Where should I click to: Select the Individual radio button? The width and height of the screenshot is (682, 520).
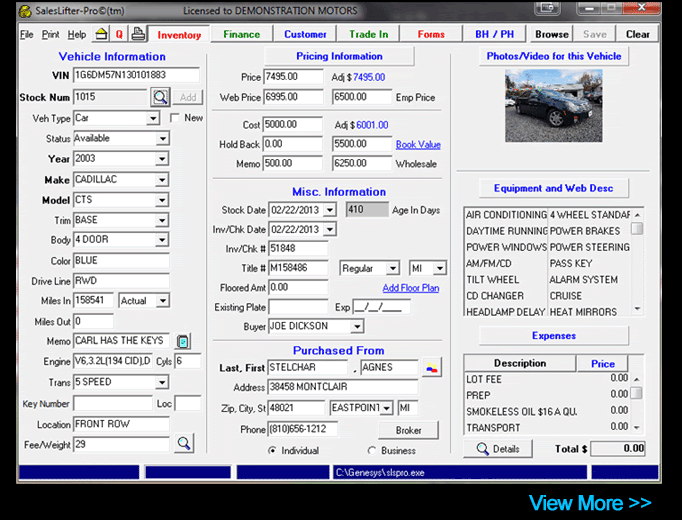[272, 450]
